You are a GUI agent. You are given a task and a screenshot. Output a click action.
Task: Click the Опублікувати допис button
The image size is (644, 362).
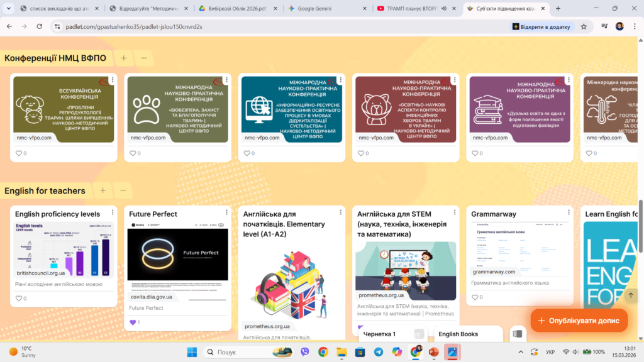coord(579,321)
